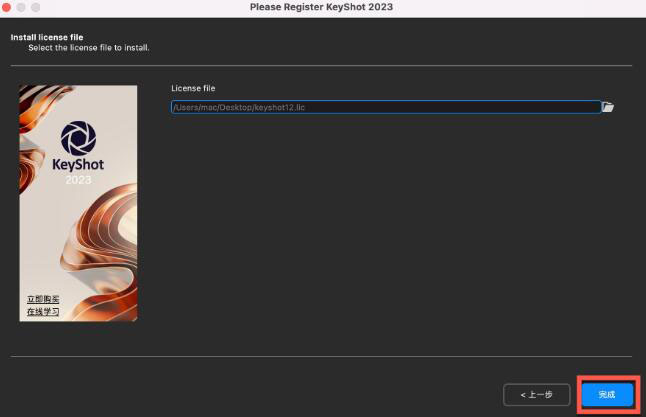Image resolution: width=646 pixels, height=417 pixels.
Task: Close the registration window with red button
Action: 6,7
